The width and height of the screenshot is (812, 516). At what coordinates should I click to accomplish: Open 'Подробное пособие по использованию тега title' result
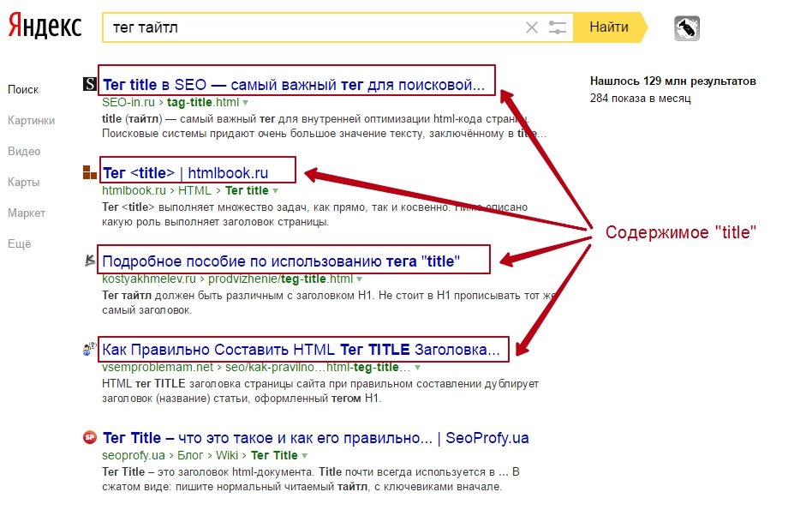[x=281, y=261]
